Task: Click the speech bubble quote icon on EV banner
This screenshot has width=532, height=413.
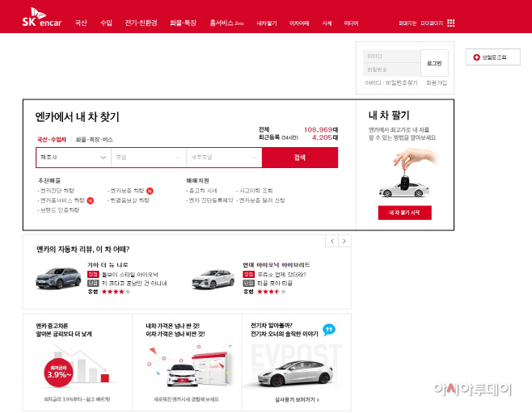Action: pos(329,330)
